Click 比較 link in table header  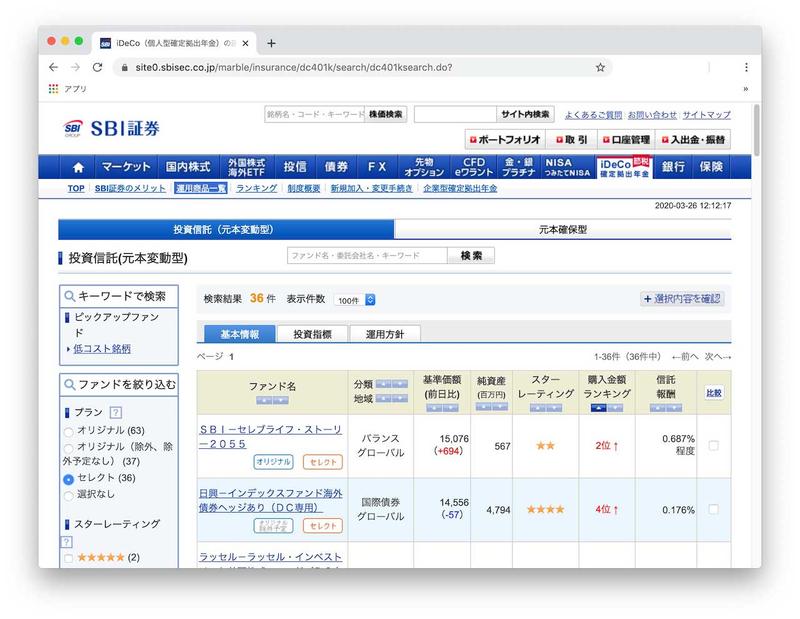tap(713, 393)
